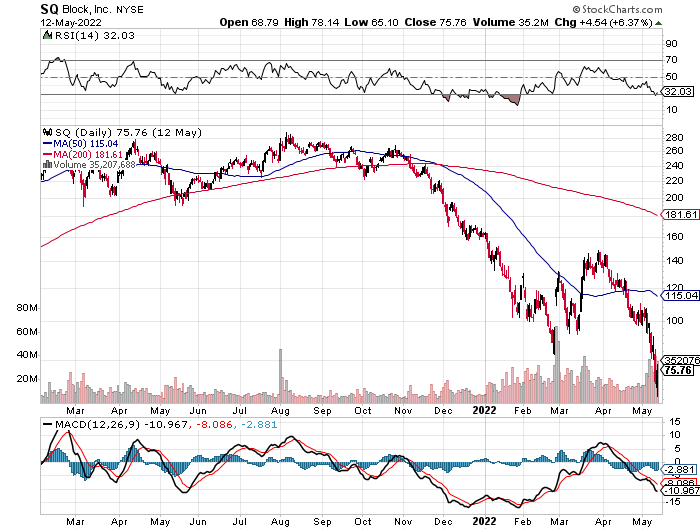Image resolution: width=700 pixels, height=530 pixels.
Task: Click the 20M volume axis label
Action: coord(27,379)
